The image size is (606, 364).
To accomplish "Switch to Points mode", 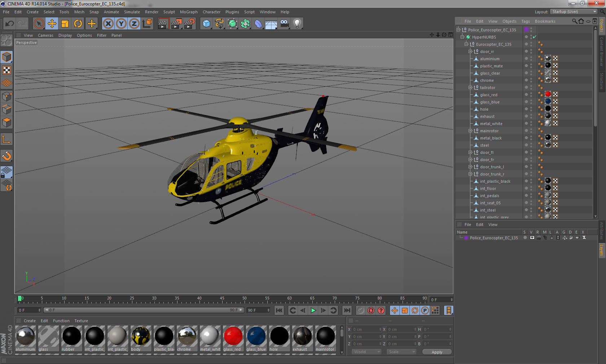I will coord(6,97).
